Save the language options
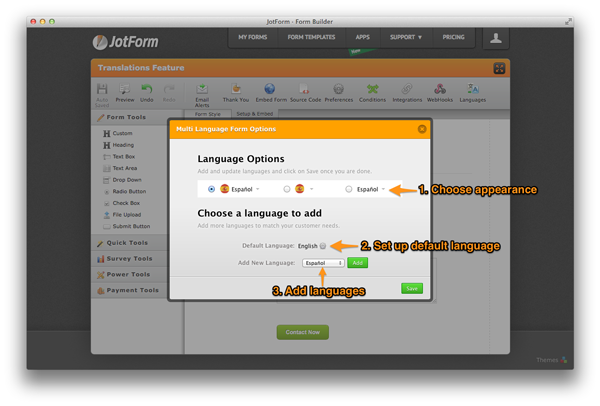 [412, 289]
